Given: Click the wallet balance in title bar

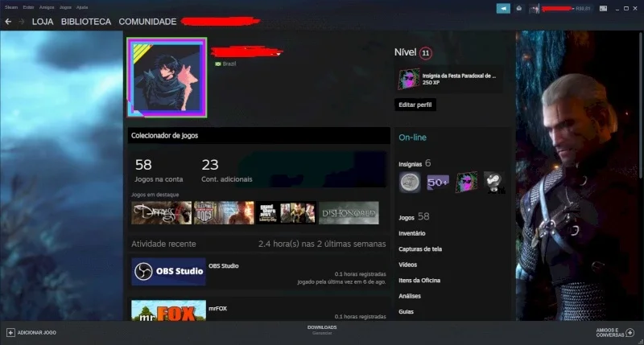Looking at the screenshot, I should 583,8.
